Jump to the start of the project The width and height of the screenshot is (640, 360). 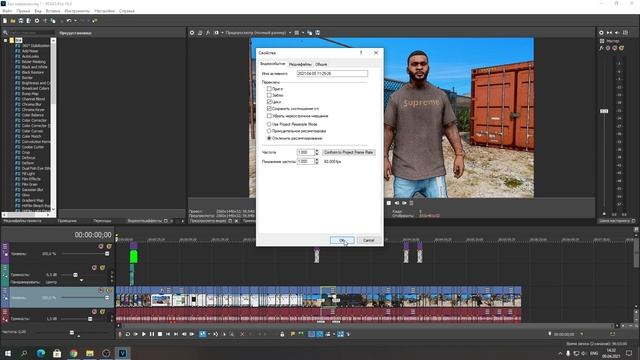pos(168,334)
